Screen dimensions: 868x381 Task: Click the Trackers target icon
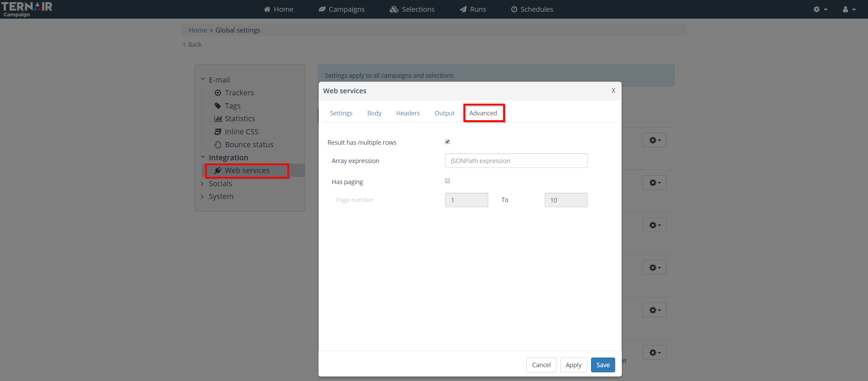(218, 93)
